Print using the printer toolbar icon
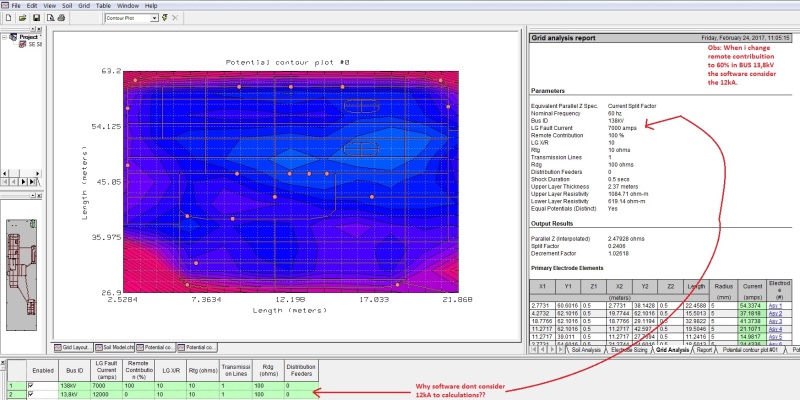 [61, 18]
